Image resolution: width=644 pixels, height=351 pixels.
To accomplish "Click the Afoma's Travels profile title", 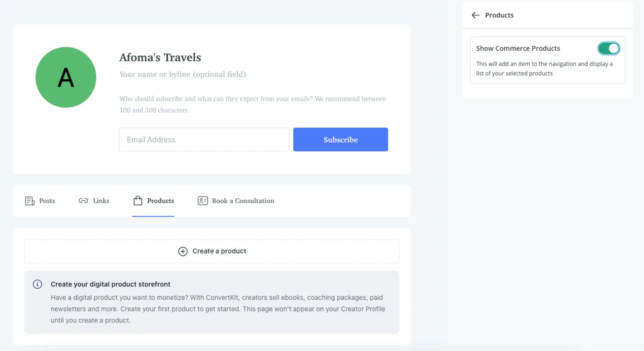I will (160, 58).
